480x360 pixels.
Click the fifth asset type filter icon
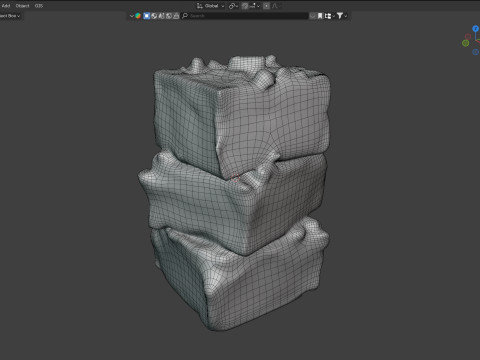pos(169,16)
